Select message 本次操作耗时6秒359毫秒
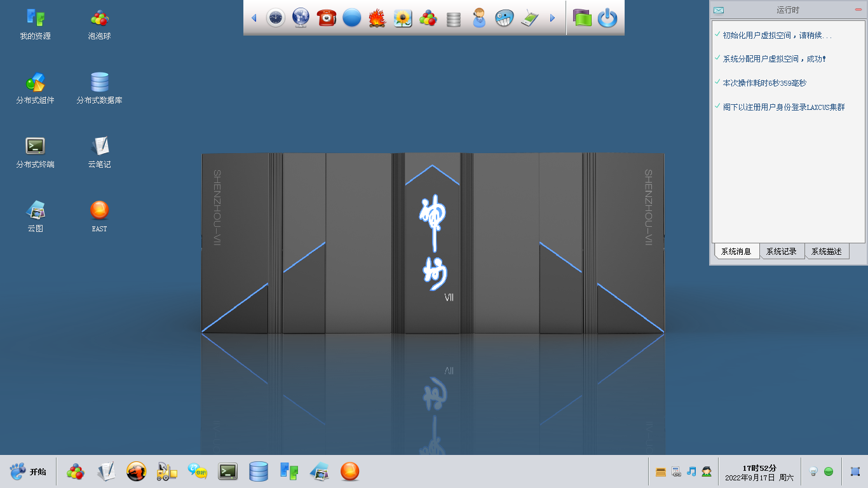Screen dimensions: 868x488 [764, 83]
